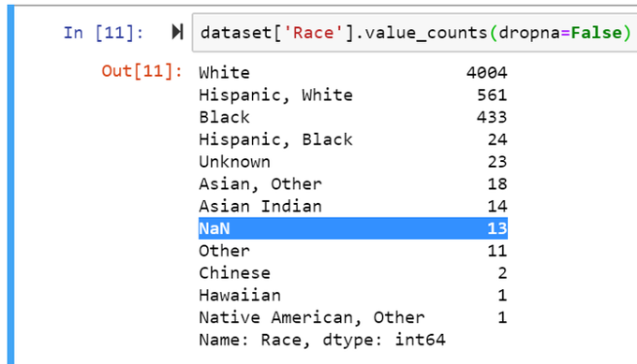Click the count value 2
The height and width of the screenshot is (364, 637).
point(502,273)
